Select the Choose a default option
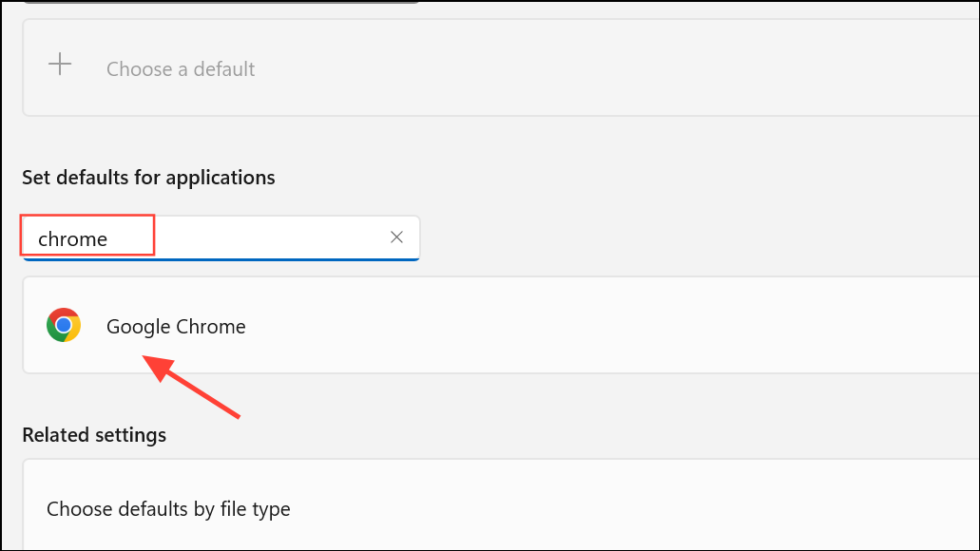The width and height of the screenshot is (980, 551). [181, 68]
